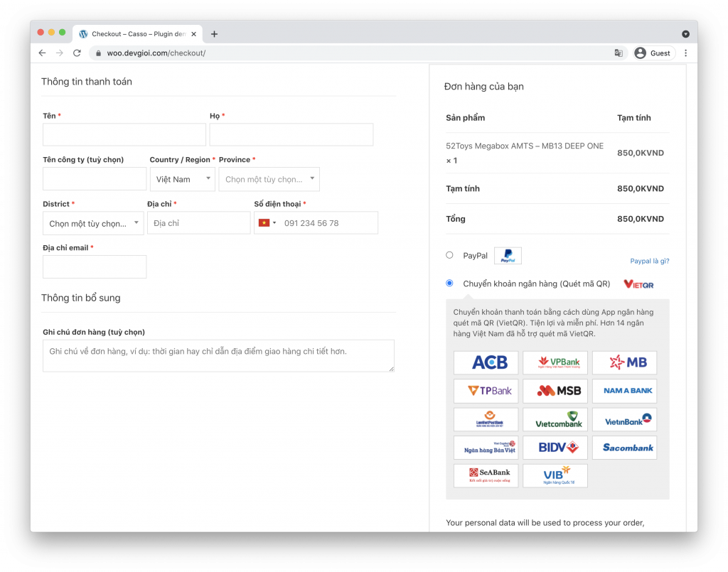
Task: Close the Checkout – Casso tab
Action: tap(193, 34)
